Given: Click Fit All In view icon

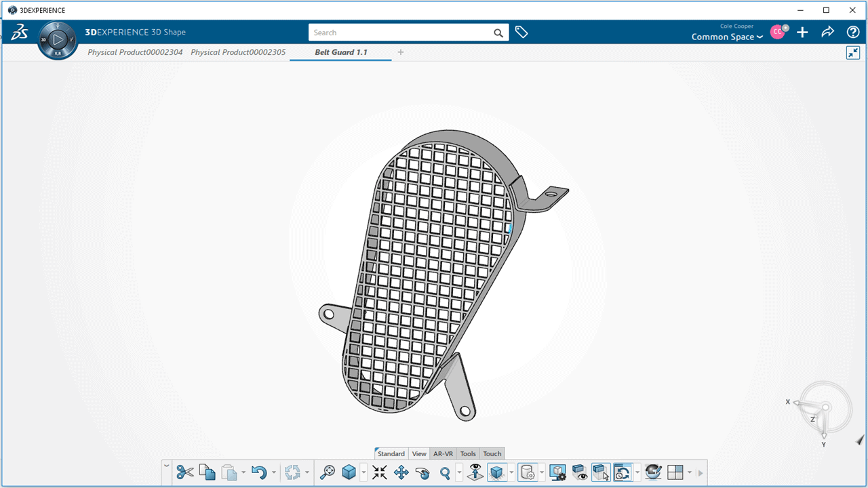Looking at the screenshot, I should 380,472.
